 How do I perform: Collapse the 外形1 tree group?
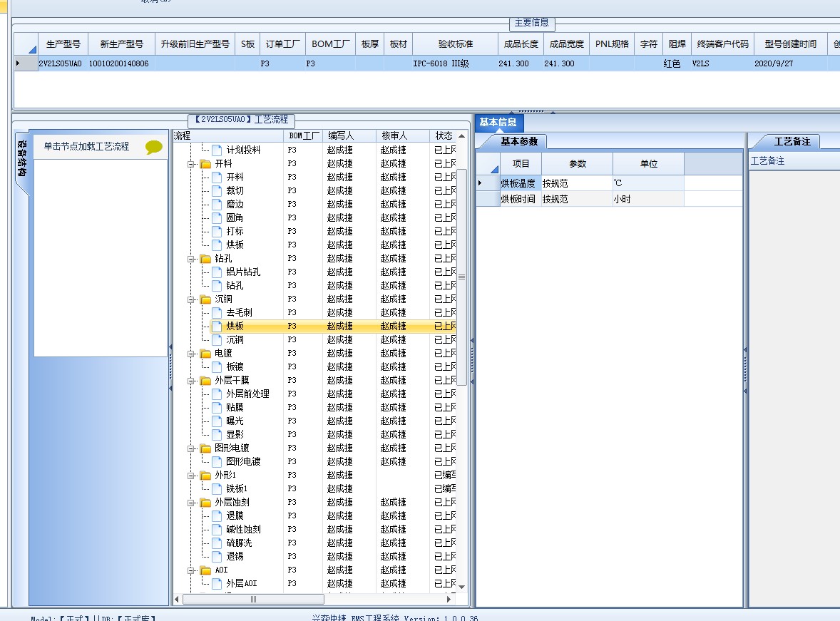click(190, 476)
